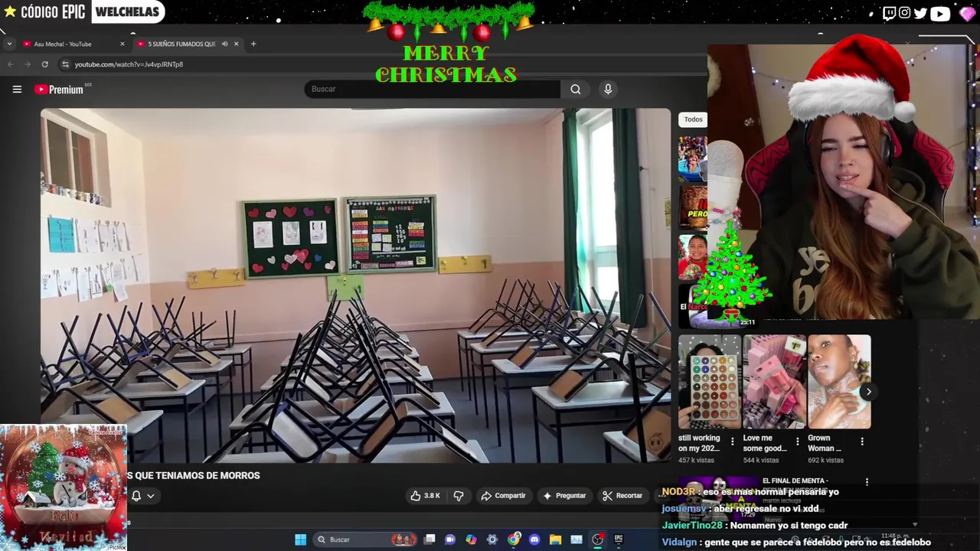
Task: Select the 5 SUEÑOS FUMADOS QUE tab
Action: click(180, 44)
